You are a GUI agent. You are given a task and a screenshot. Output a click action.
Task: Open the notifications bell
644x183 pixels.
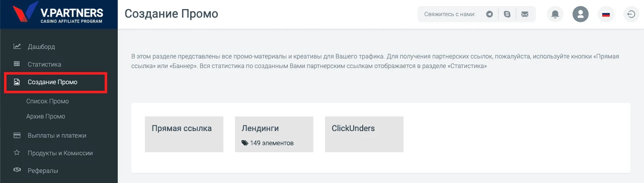555,14
